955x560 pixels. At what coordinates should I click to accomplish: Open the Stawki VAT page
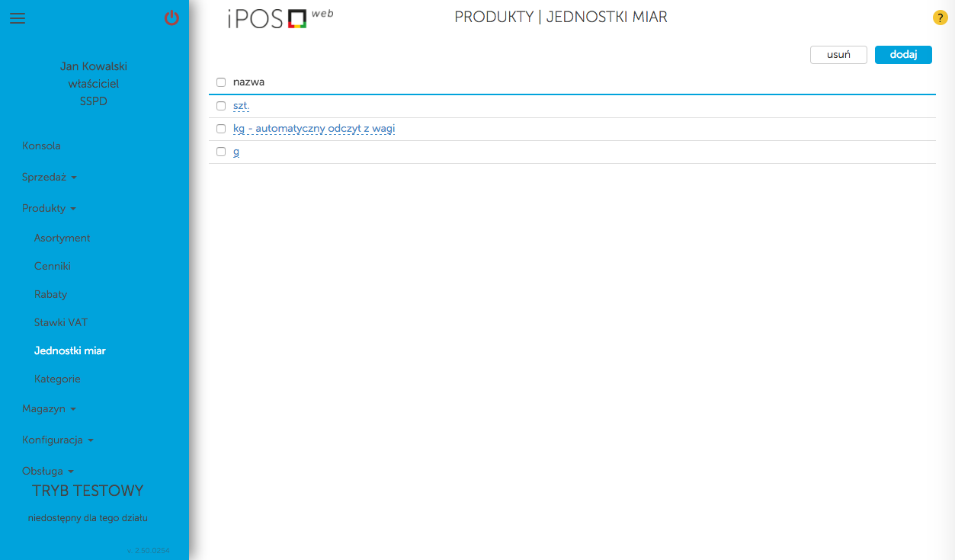click(61, 323)
